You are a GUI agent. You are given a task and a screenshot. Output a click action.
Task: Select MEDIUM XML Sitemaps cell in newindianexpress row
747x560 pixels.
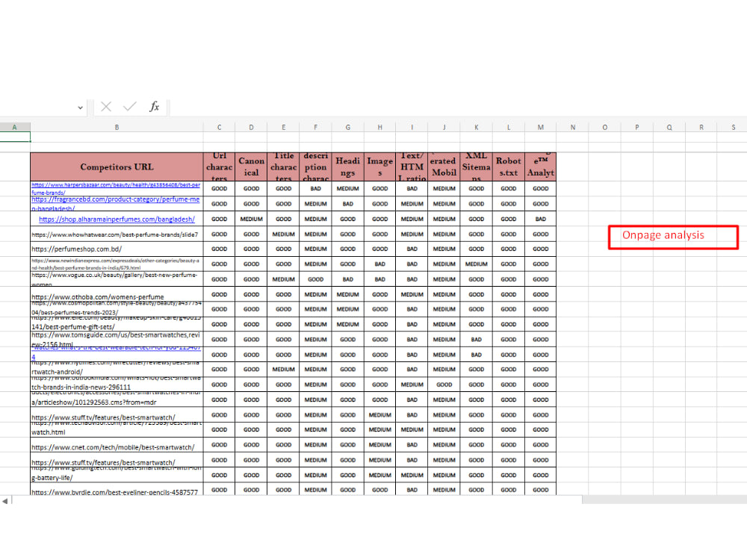tap(477, 264)
